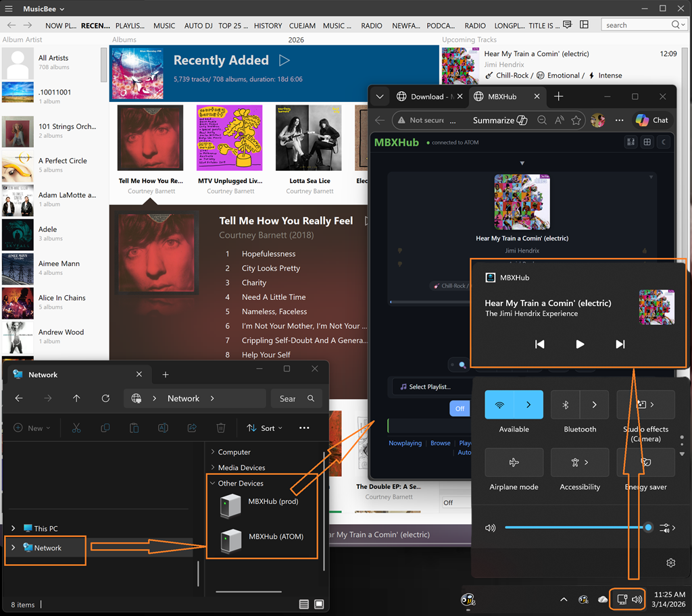The image size is (692, 616).
Task: Open the MusicBee hamburger menu
Action: point(8,8)
